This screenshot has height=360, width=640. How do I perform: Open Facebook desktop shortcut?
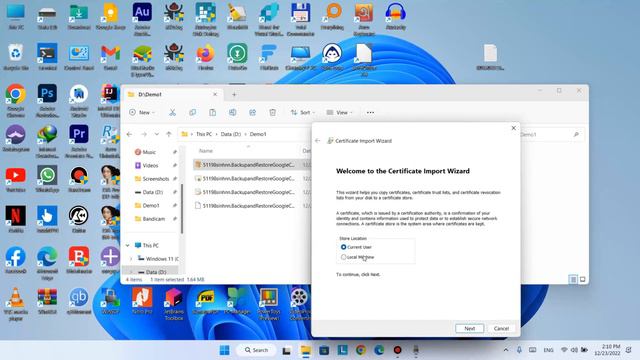[16, 260]
